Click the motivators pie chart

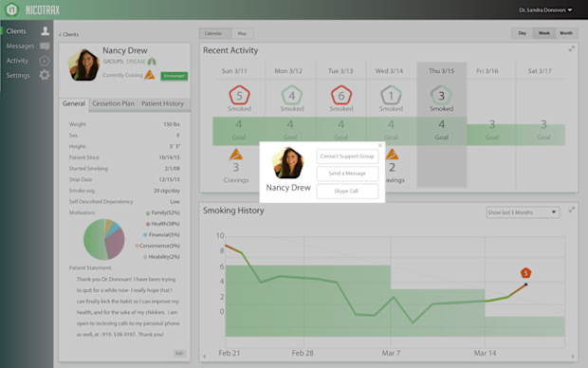[x=104, y=240]
